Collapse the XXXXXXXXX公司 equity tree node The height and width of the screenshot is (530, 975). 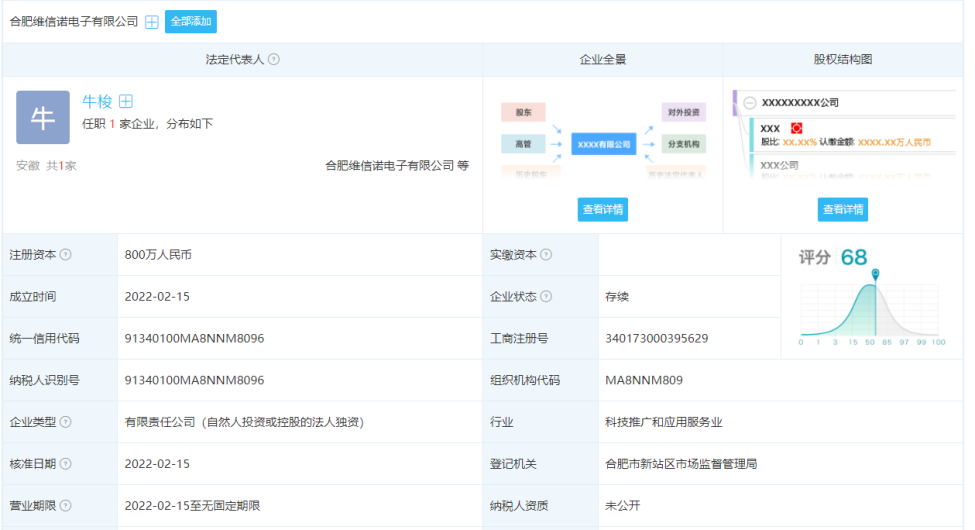750,102
